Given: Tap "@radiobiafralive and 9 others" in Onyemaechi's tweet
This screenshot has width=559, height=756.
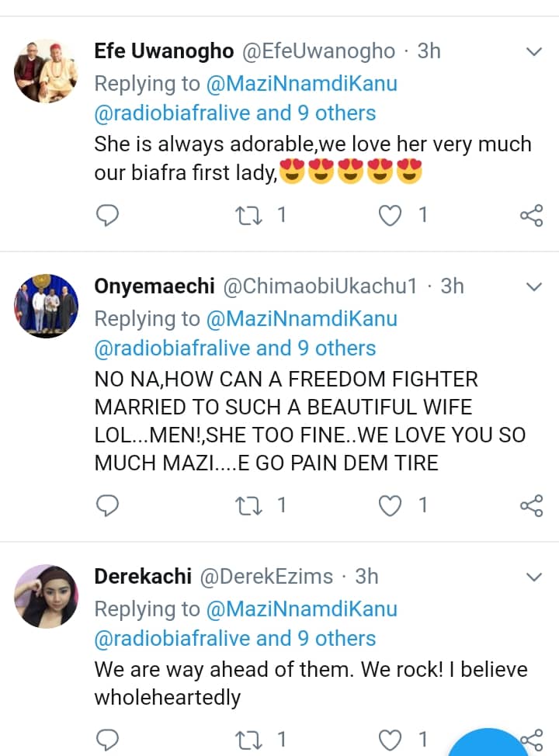Looking at the screenshot, I should coord(234,348).
